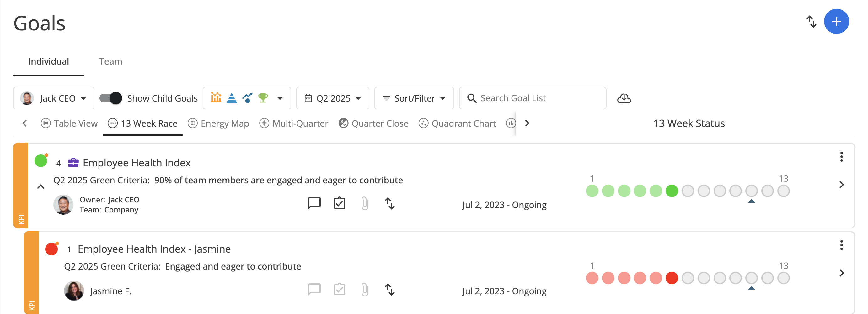Toggle Show Child Goals switch

(111, 98)
